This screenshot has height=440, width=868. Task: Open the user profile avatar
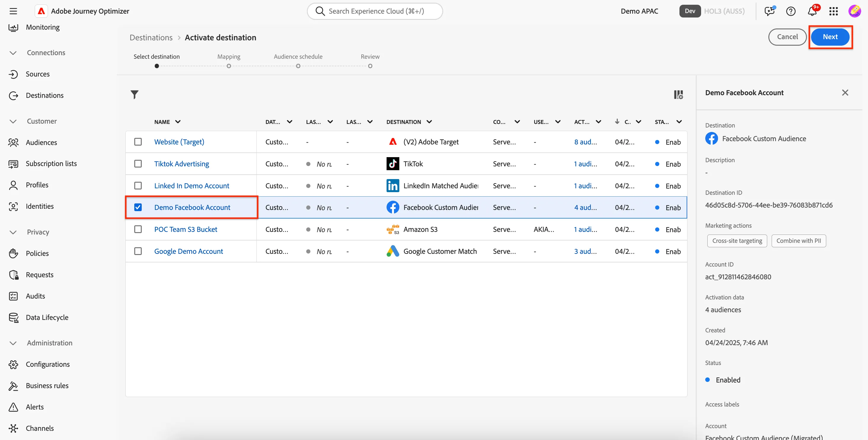855,11
